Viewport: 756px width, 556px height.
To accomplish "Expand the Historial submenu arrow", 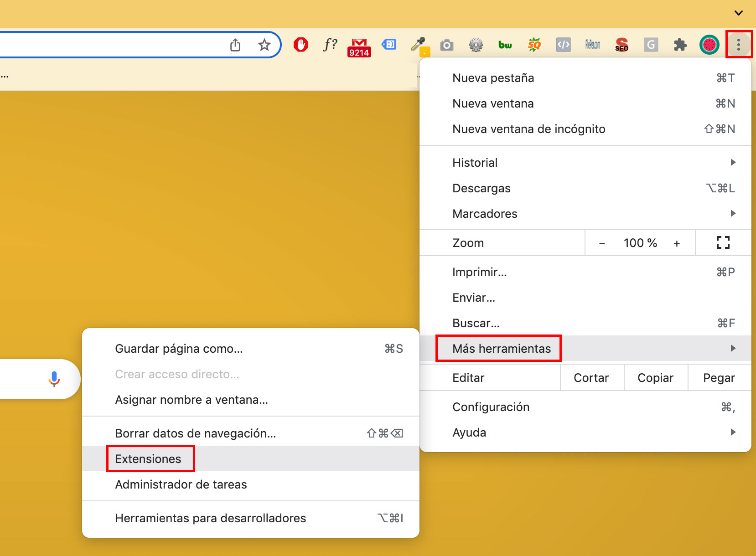I will [x=733, y=162].
